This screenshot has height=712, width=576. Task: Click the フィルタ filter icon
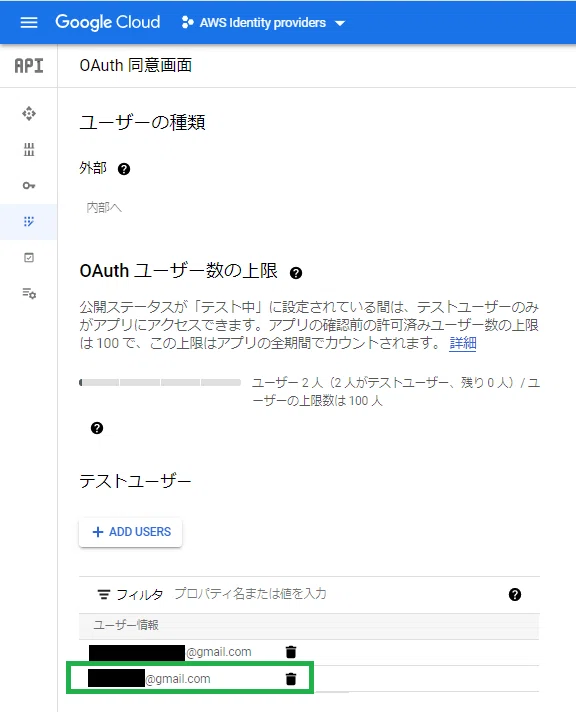click(x=104, y=594)
